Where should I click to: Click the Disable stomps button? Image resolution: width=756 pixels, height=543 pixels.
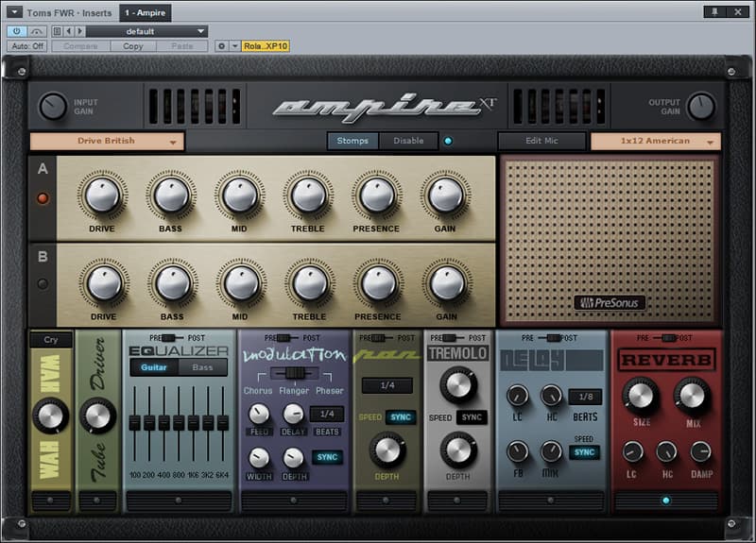point(408,141)
